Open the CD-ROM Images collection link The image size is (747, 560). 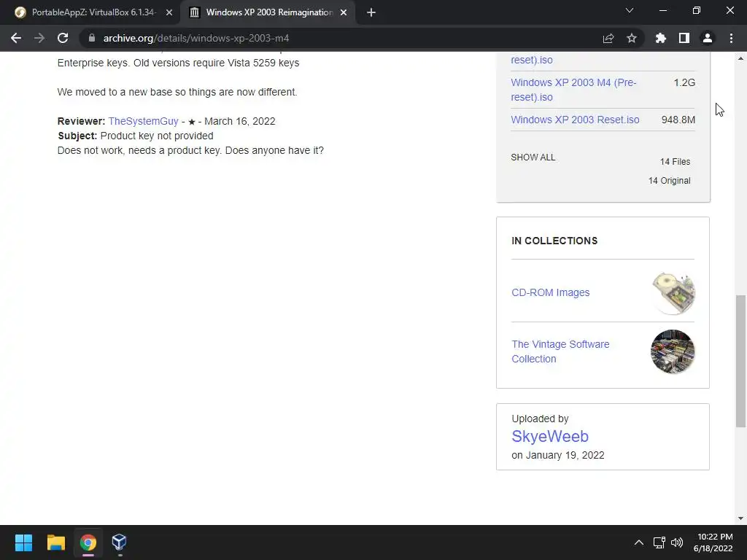(x=550, y=292)
